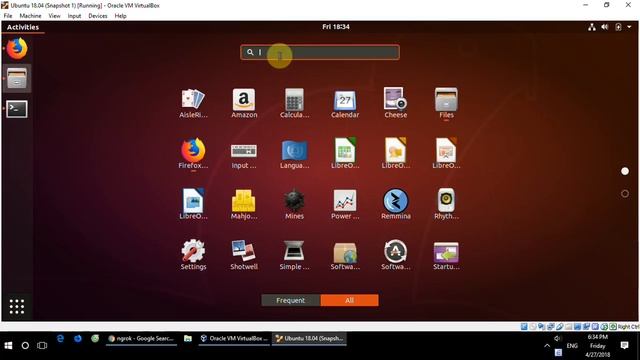Open VirtualBox Machine menu
The image size is (640, 360).
(x=30, y=16)
